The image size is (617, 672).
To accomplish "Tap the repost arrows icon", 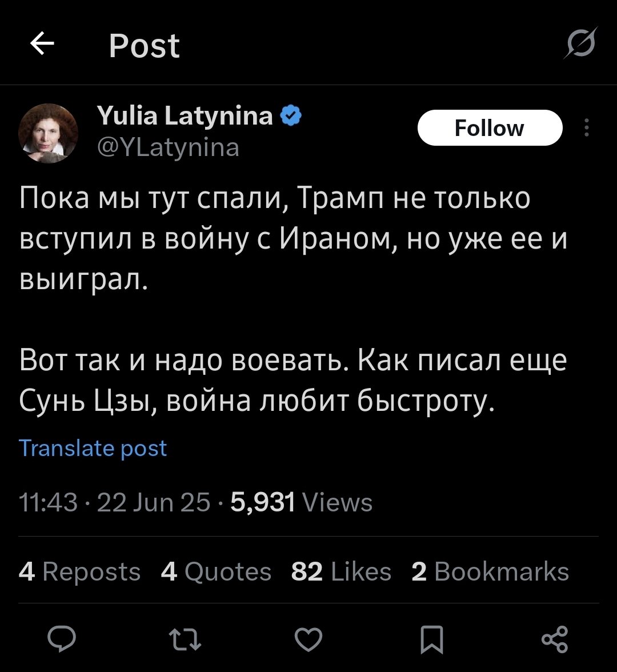I will (185, 638).
